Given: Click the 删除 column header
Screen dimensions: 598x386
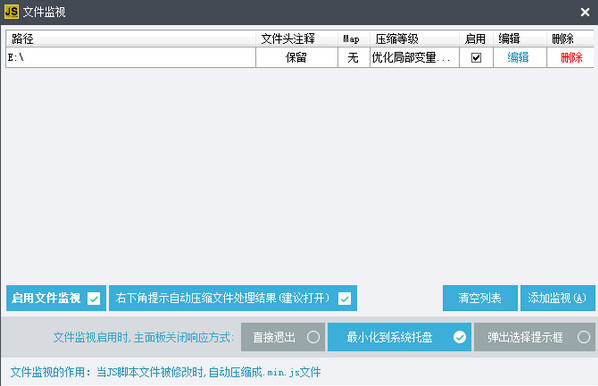Looking at the screenshot, I should [x=570, y=39].
